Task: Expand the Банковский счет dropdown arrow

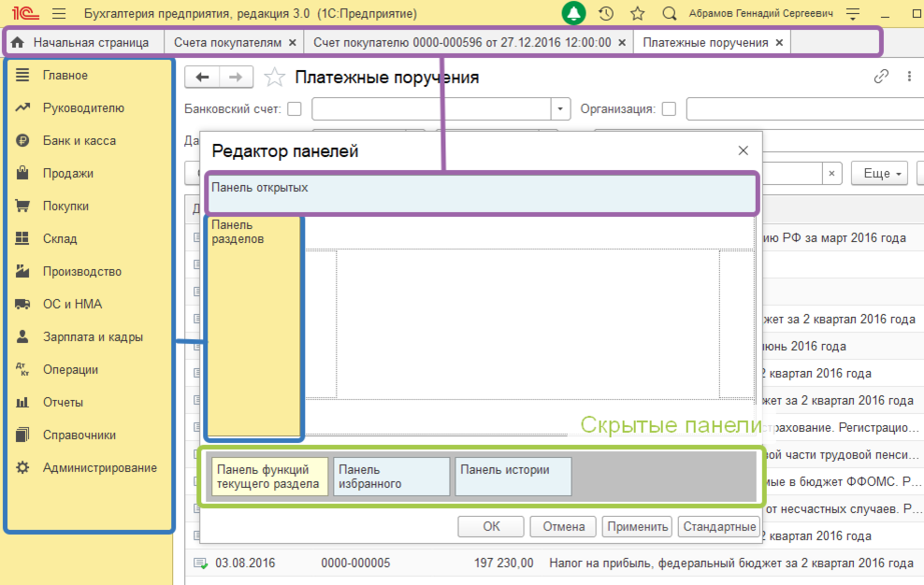Action: pyautogui.click(x=560, y=109)
